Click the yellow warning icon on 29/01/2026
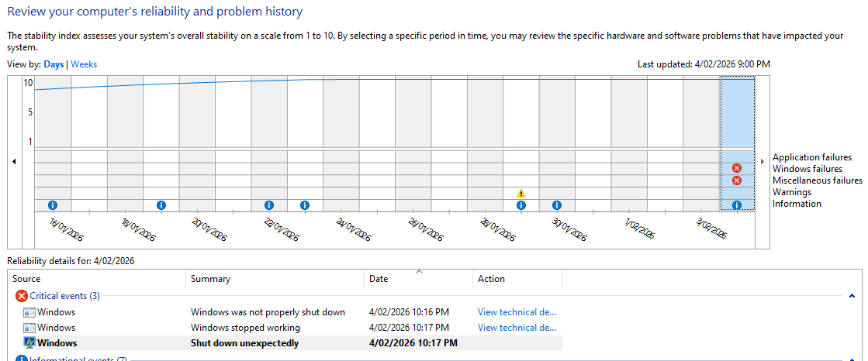 [521, 193]
